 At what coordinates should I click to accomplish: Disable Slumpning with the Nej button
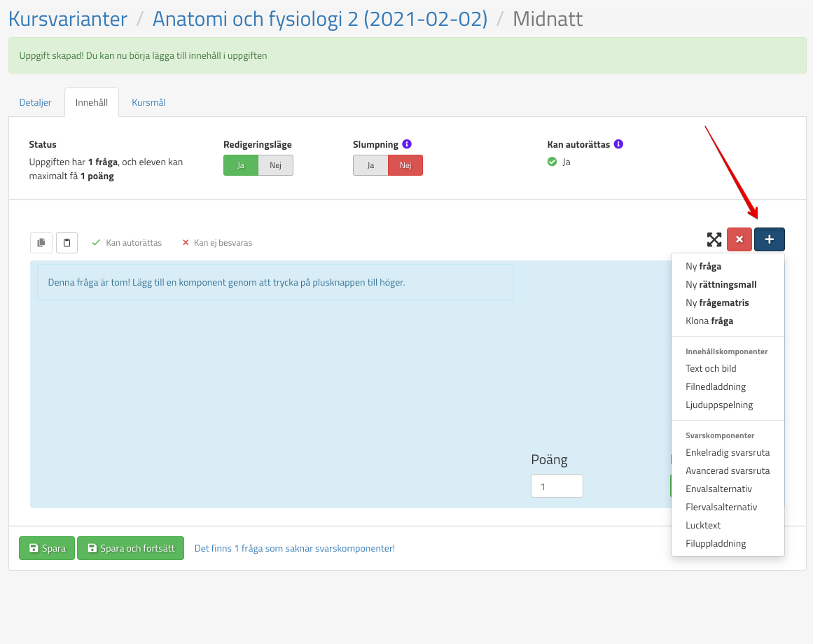click(x=405, y=165)
